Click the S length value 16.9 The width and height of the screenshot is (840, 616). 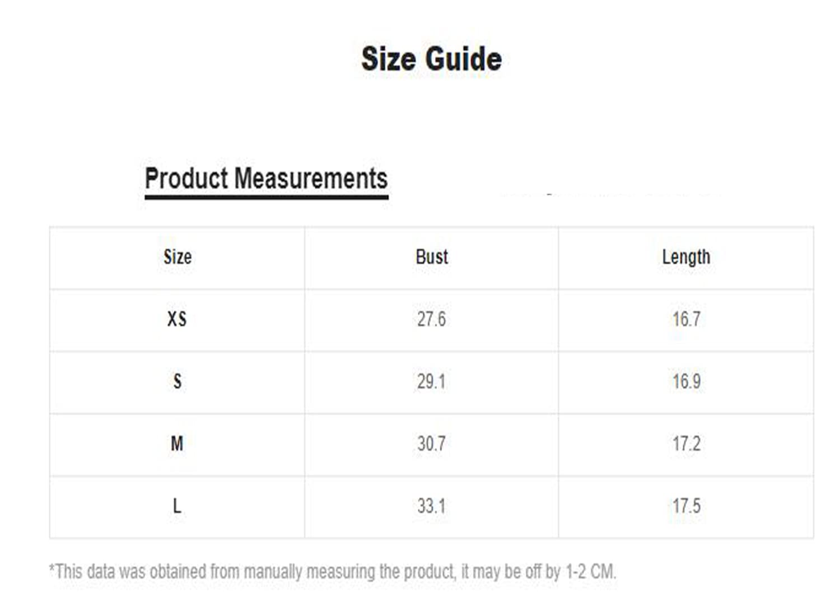pyautogui.click(x=687, y=381)
